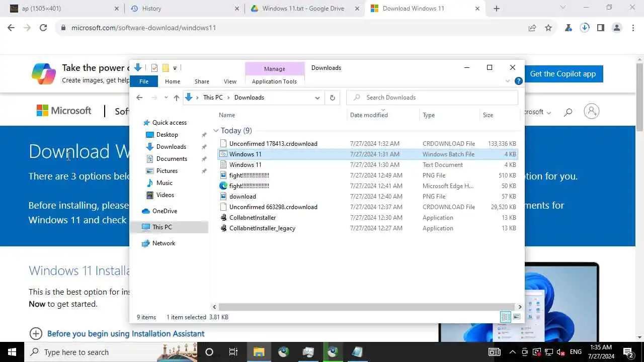Viewport: 644px width, 362px height.
Task: Refresh the Downloads folder view
Action: 332,98
